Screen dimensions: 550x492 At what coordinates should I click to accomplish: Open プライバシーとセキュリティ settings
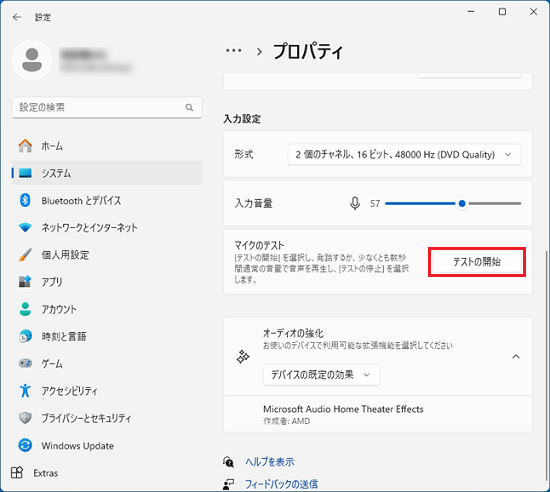pos(107,418)
